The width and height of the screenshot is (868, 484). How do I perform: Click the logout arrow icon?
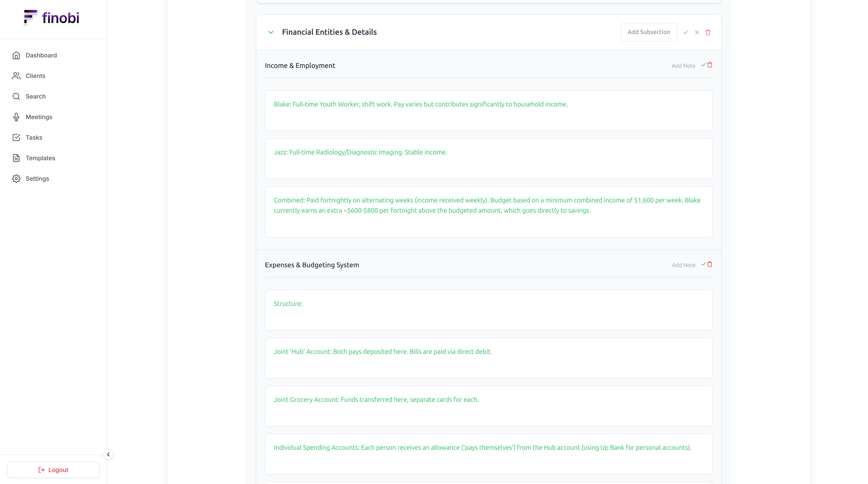pyautogui.click(x=42, y=470)
